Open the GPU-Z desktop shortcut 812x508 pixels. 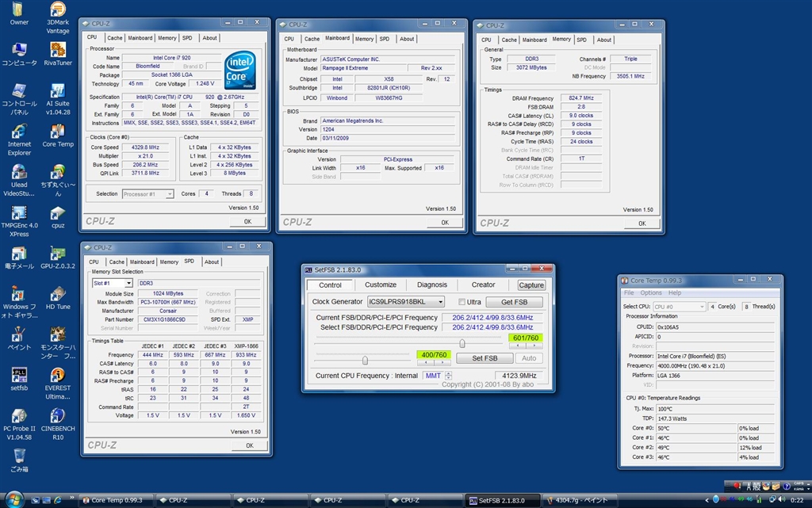click(57, 254)
